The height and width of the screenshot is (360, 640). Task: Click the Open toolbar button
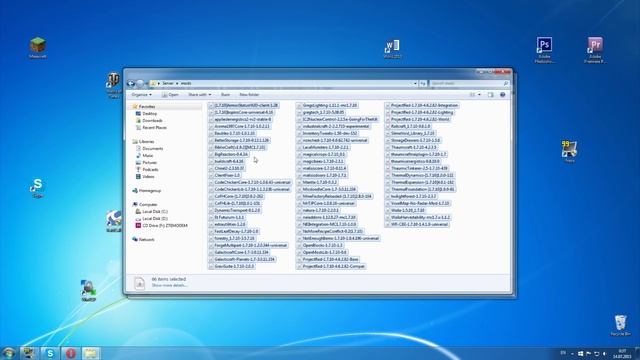170,95
